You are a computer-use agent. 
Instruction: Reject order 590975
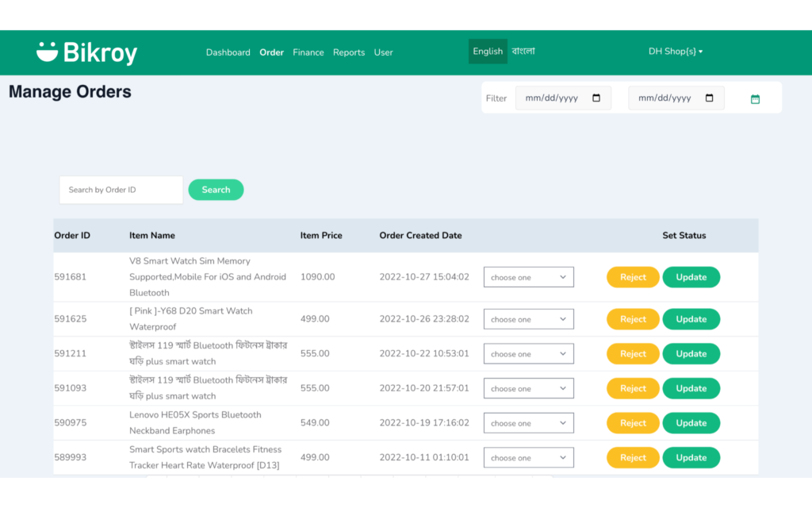[x=633, y=424]
